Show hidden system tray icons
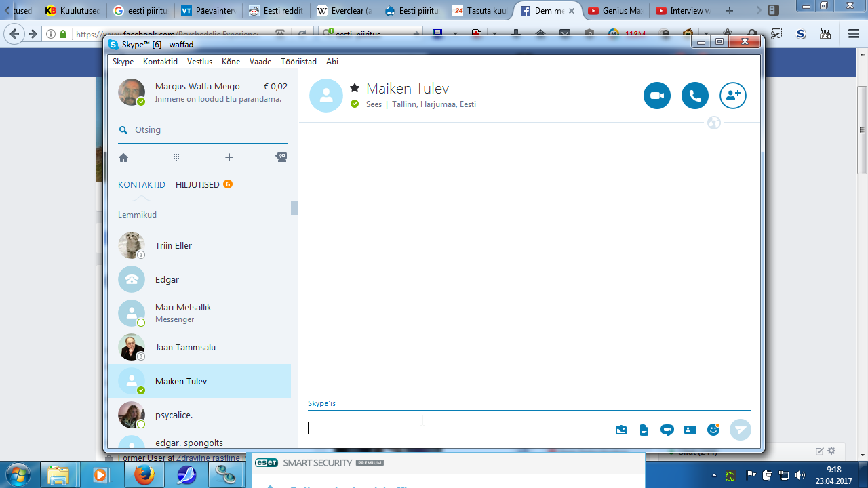This screenshot has height=488, width=868. click(714, 475)
